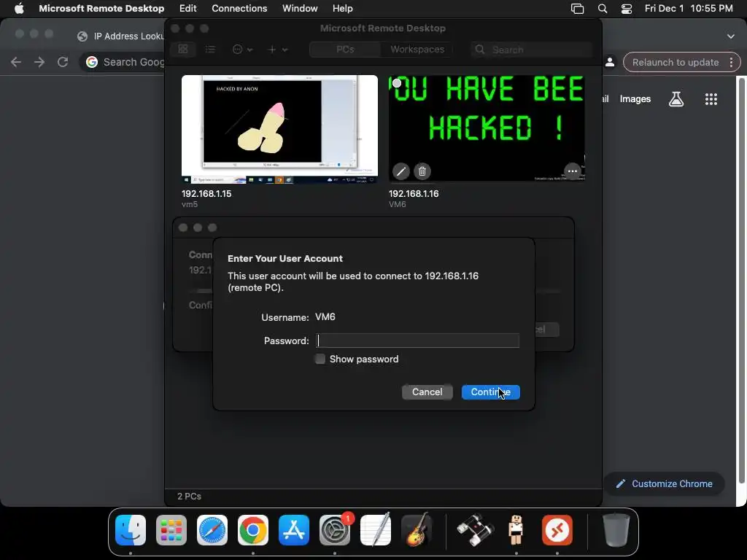Click the Chrome Search Google address bar

tap(123, 62)
